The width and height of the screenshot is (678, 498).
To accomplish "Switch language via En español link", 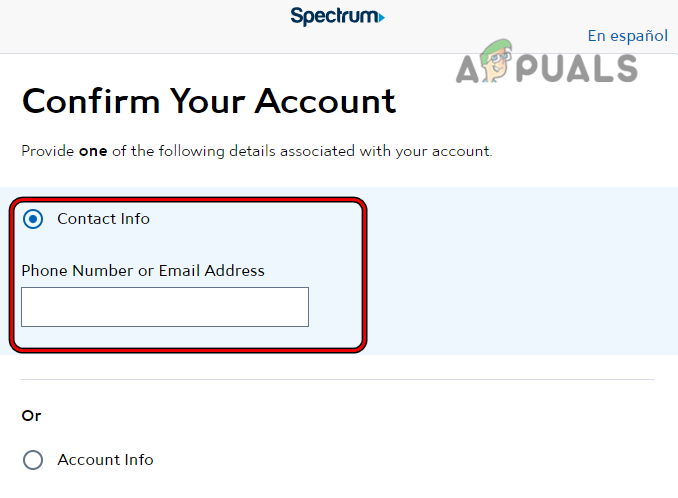I will coord(627,36).
